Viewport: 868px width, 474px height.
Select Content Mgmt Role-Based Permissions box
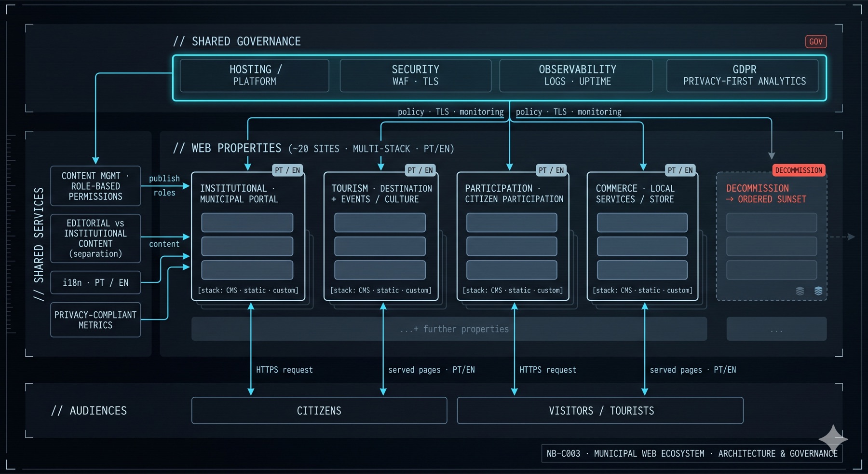tap(95, 186)
